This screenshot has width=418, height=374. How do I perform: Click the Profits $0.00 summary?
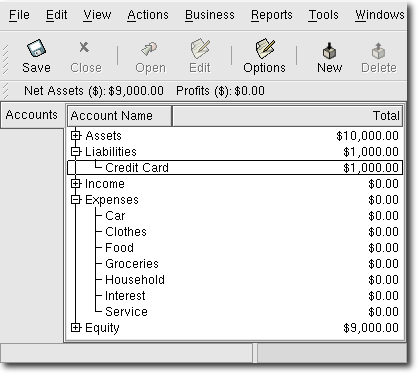point(220,91)
